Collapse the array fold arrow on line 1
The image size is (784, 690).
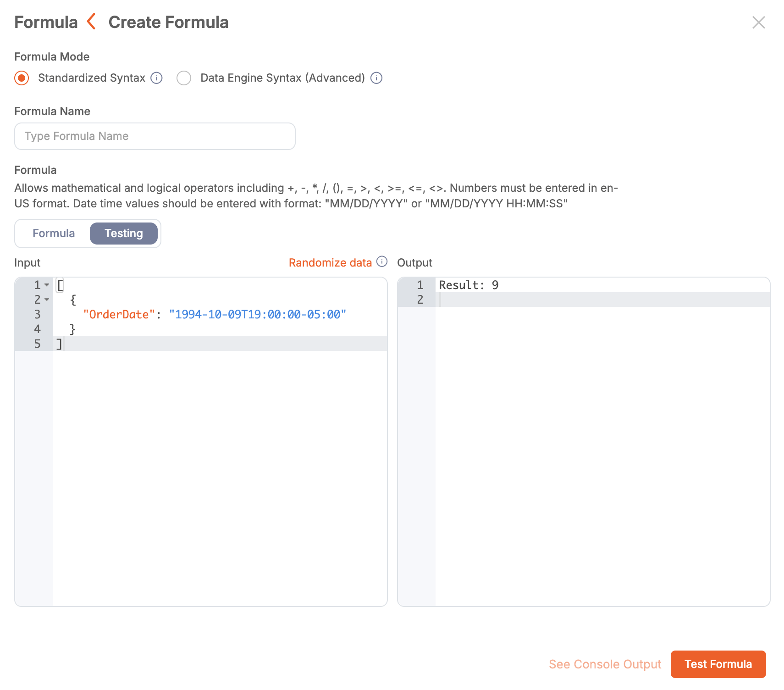click(47, 285)
